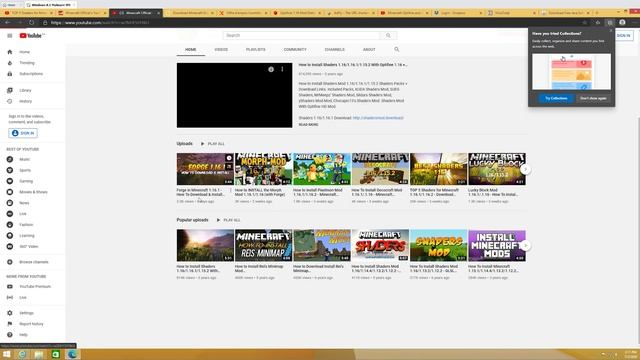Reload the page with the refresh button
640x360 pixels.
(x=31, y=22)
